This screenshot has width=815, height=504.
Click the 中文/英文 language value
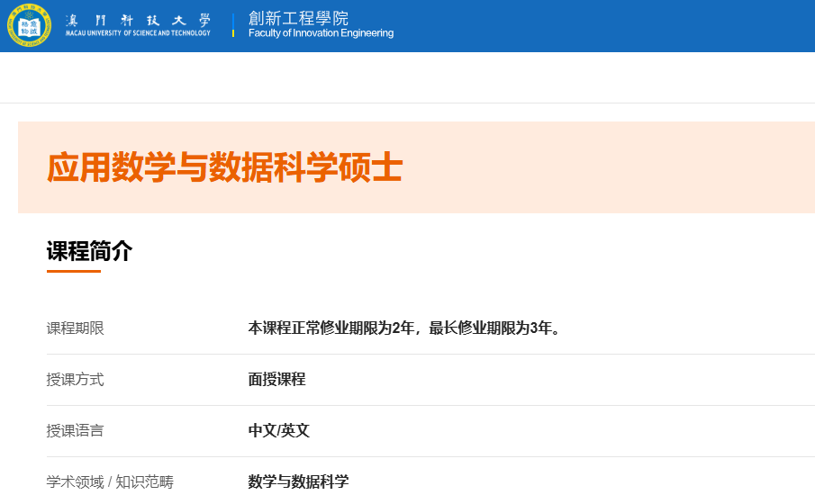[x=278, y=431]
